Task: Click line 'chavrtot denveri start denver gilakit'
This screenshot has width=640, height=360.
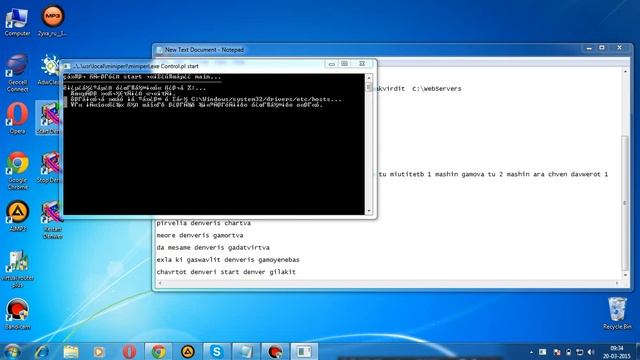Action: 226,272
